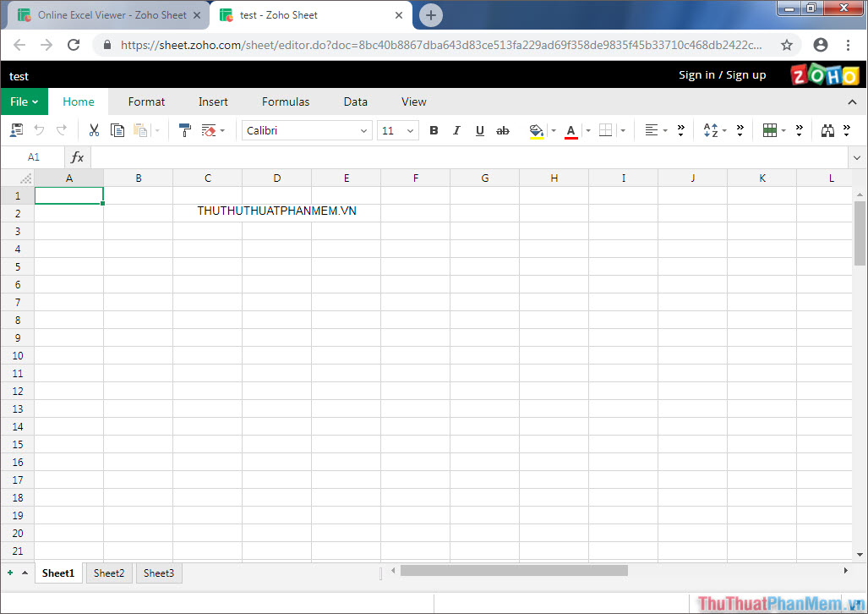
Task: Switch to Formulas tab
Action: 286,101
